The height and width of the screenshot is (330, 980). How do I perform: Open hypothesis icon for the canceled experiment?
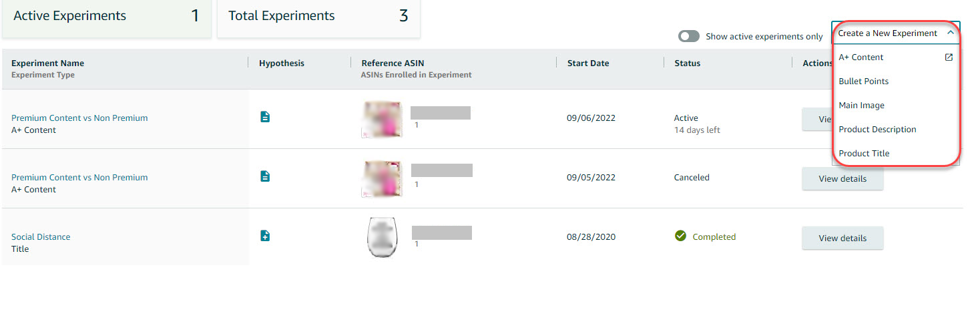tap(265, 176)
